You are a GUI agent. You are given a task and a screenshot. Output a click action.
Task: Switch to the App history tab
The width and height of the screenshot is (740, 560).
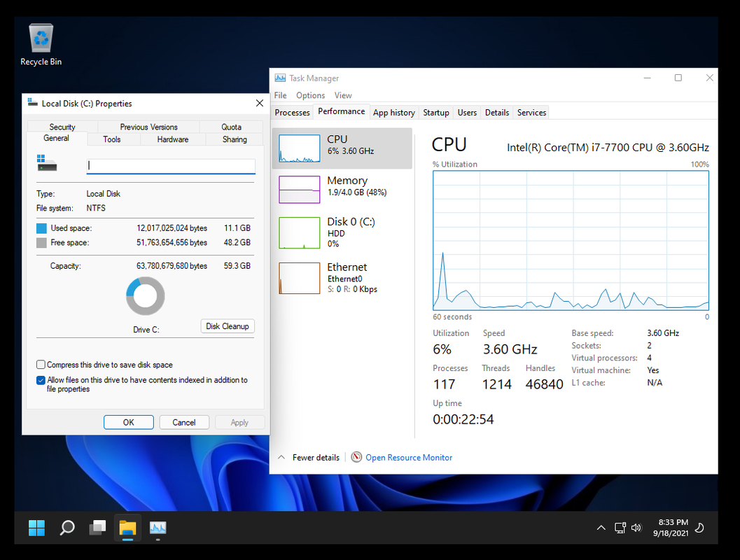(394, 112)
